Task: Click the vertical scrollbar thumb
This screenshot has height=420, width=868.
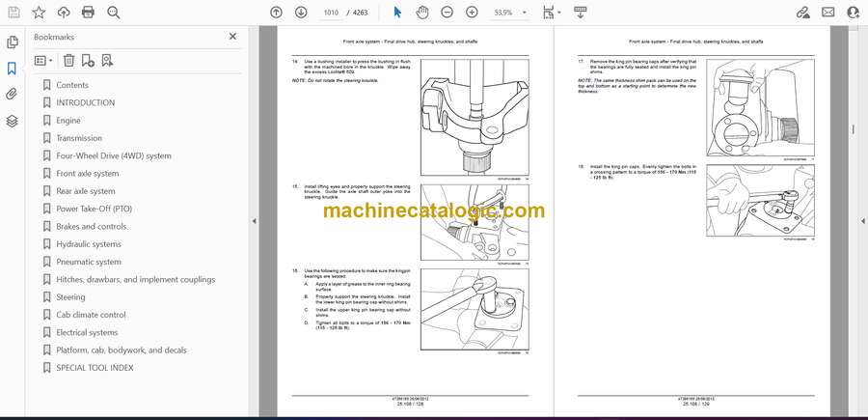Action: click(853, 129)
